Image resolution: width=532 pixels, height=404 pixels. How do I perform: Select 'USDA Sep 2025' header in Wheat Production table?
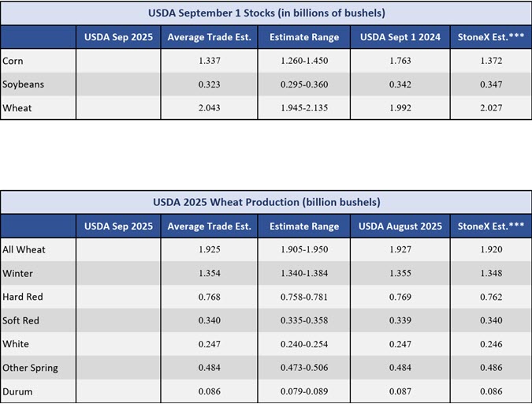click(x=118, y=226)
